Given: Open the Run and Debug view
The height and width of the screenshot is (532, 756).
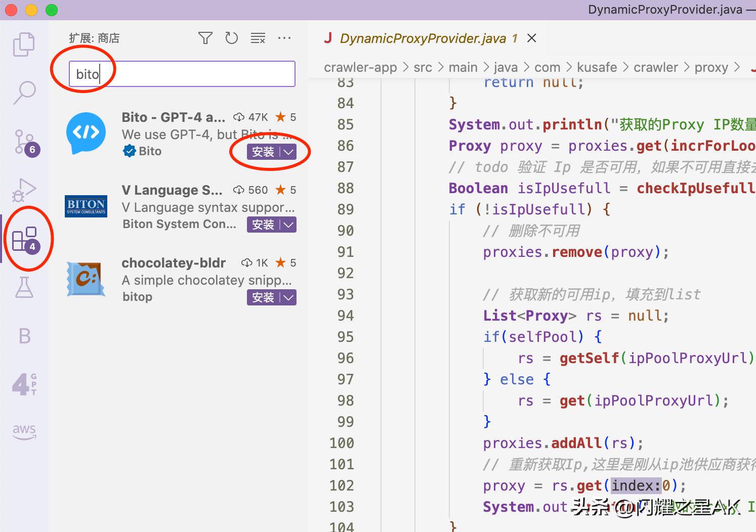Looking at the screenshot, I should [24, 190].
